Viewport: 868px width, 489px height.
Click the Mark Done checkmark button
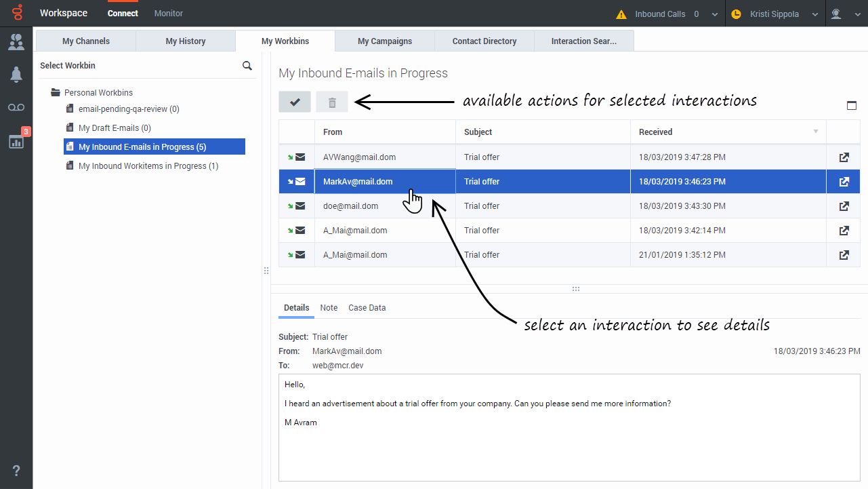coord(295,102)
